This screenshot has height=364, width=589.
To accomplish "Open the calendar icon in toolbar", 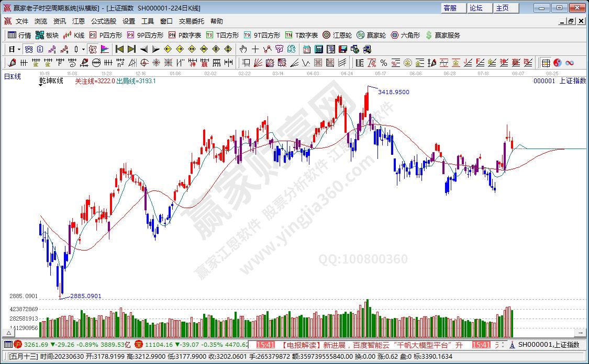I will (x=306, y=49).
